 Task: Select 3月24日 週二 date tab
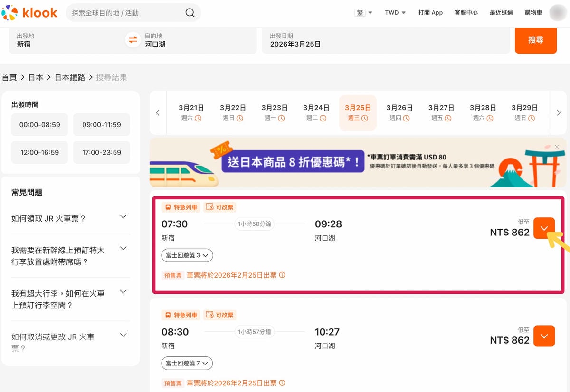pos(316,113)
